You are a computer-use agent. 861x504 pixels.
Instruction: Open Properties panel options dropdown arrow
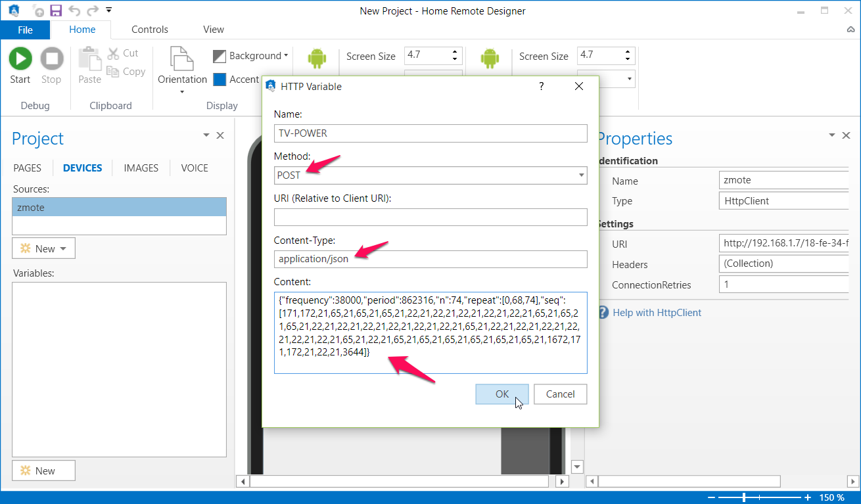coord(833,135)
